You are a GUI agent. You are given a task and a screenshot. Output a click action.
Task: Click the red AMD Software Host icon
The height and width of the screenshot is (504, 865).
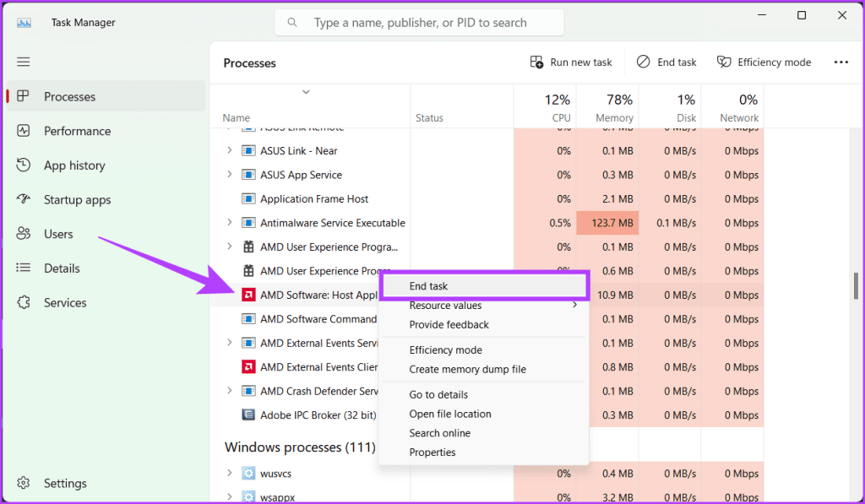pyautogui.click(x=248, y=295)
